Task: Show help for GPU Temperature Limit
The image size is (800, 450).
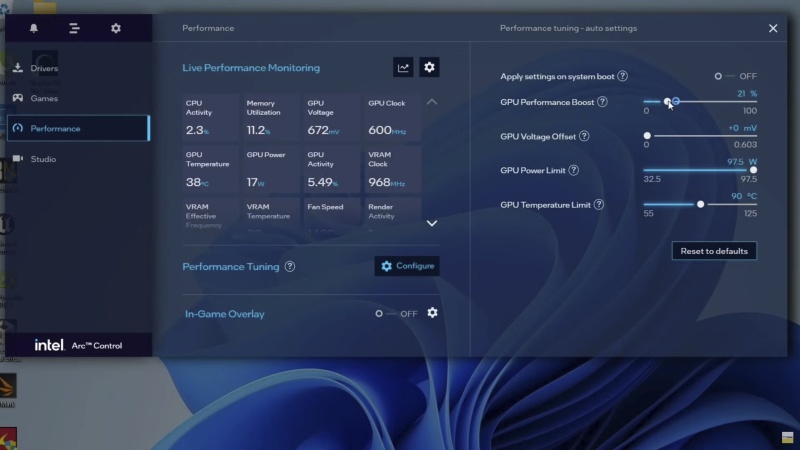Action: [598, 205]
